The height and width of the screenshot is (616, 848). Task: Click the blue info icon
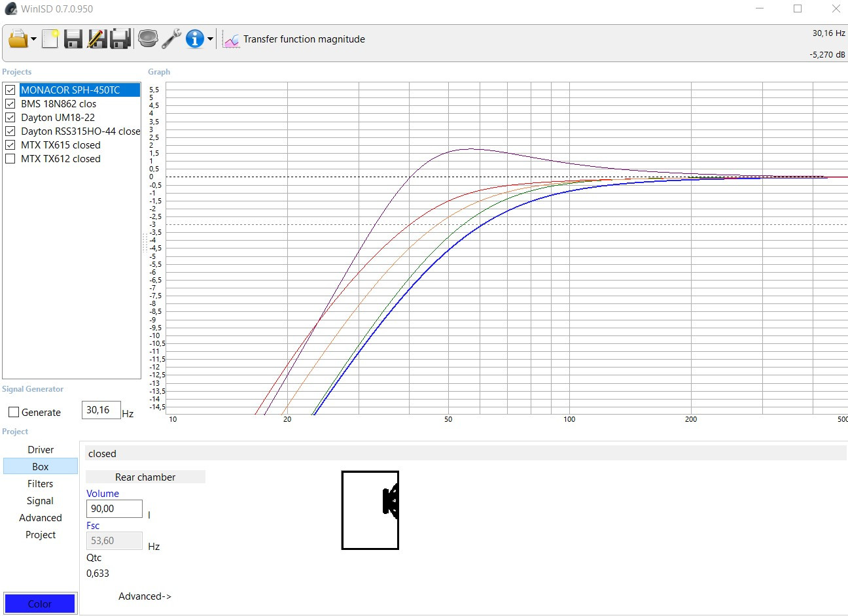[194, 39]
